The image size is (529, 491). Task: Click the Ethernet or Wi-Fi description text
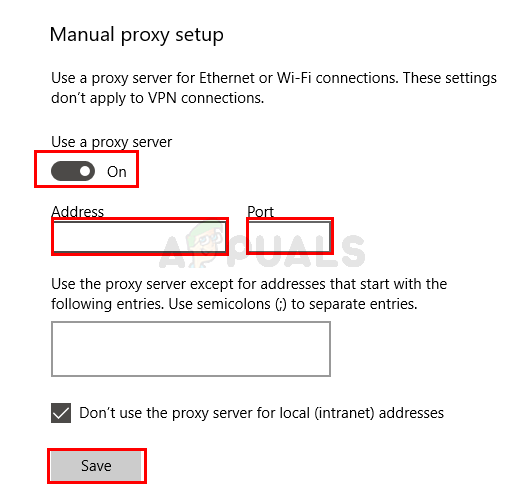pos(274,78)
